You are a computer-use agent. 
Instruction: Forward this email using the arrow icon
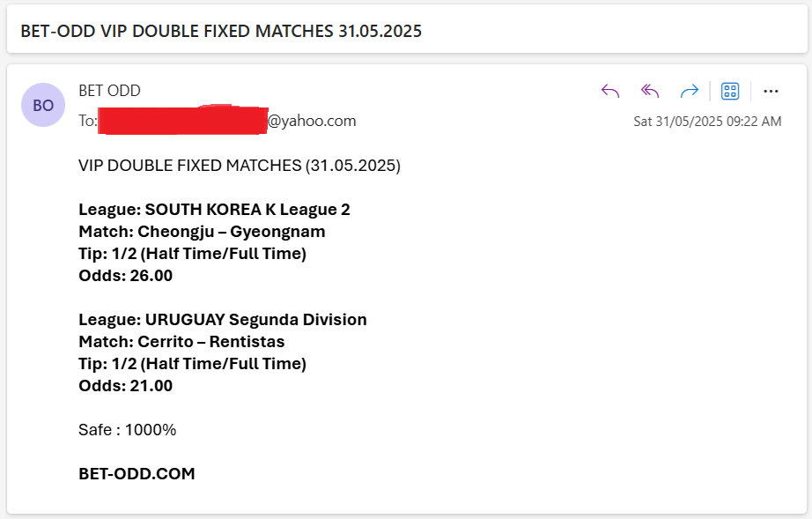point(690,91)
